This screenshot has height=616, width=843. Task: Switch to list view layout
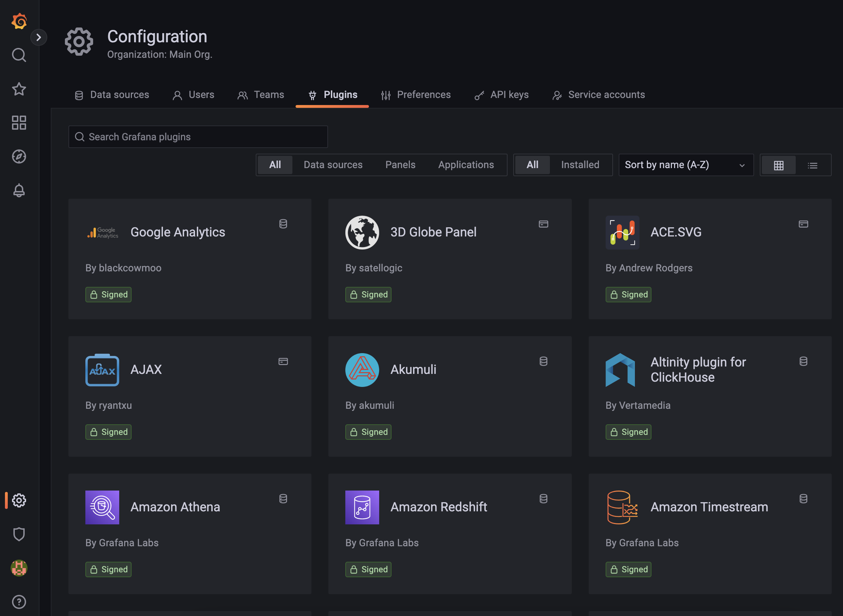[x=812, y=165]
